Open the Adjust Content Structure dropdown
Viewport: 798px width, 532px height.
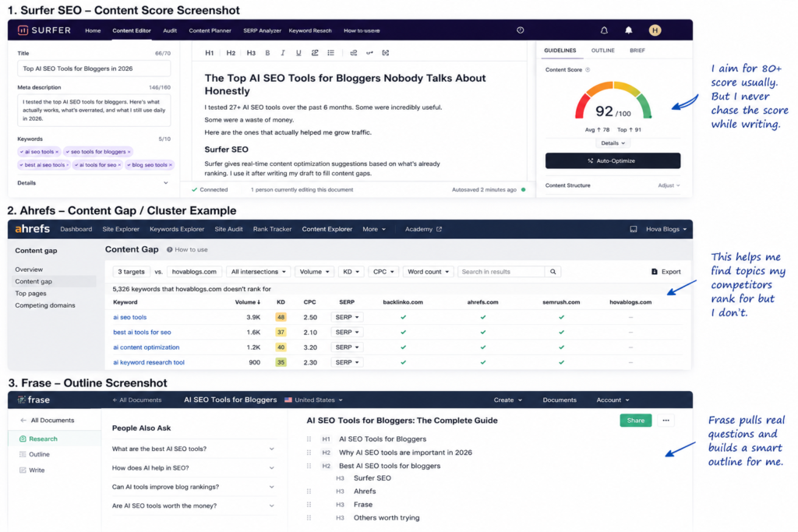pos(669,185)
